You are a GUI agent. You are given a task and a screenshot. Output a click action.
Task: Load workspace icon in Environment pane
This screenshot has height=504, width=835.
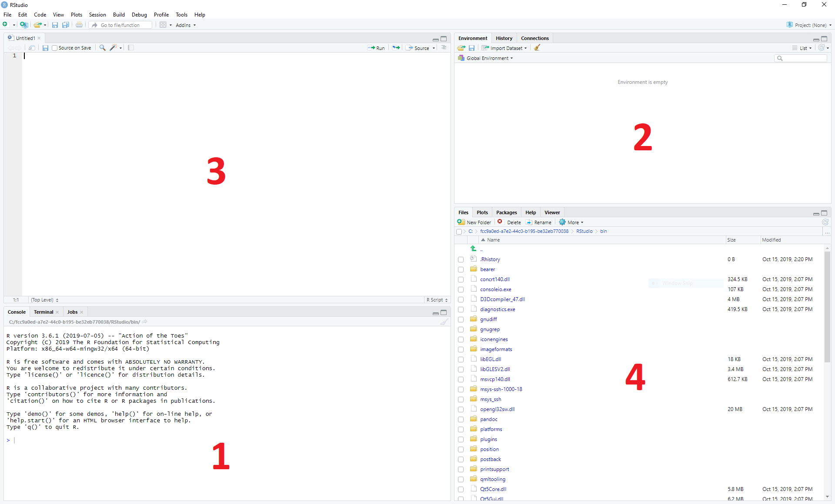click(461, 48)
